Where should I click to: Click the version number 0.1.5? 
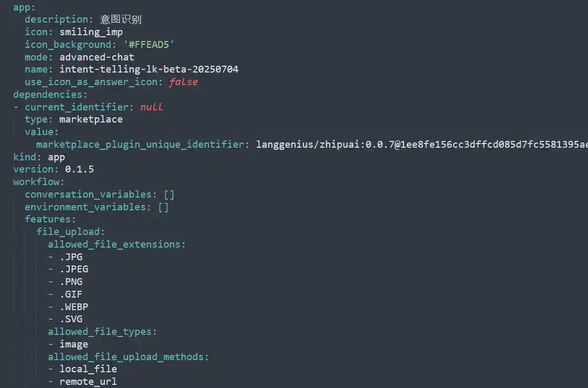click(79, 169)
